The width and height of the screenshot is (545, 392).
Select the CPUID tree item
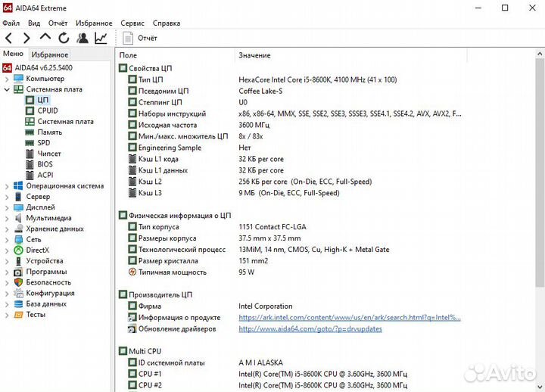(x=42, y=110)
